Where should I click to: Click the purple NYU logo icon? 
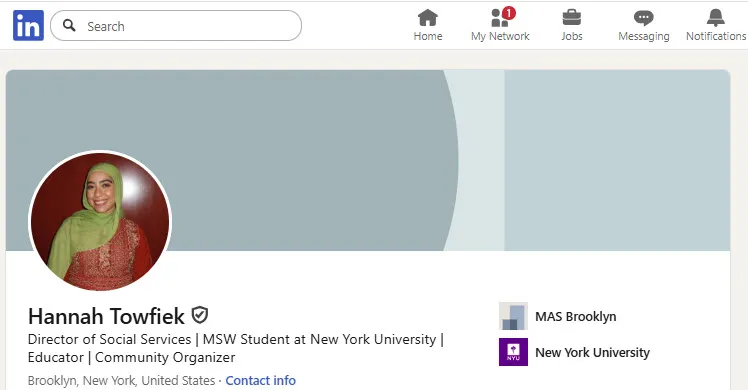(513, 352)
